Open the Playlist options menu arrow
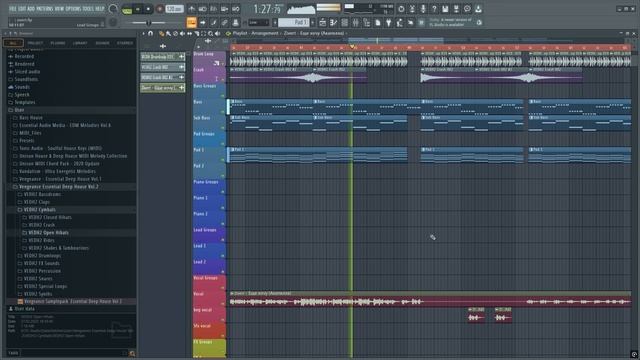The height and width of the screenshot is (360, 640). pos(144,33)
